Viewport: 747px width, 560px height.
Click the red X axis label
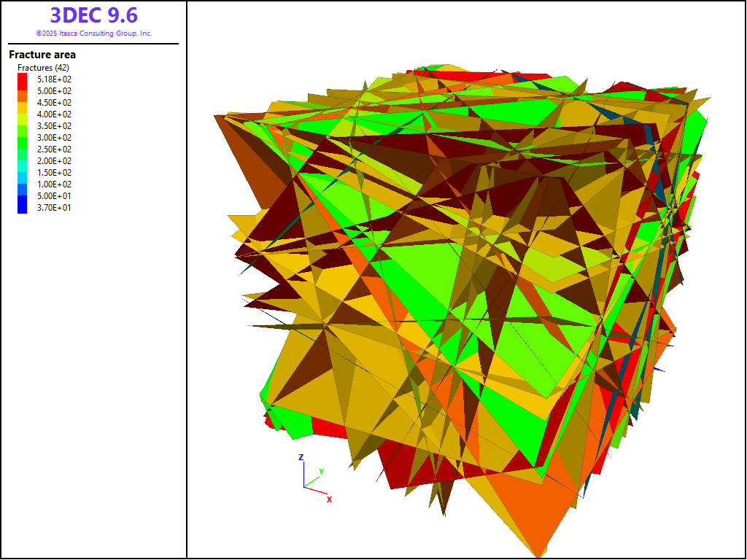tap(330, 499)
